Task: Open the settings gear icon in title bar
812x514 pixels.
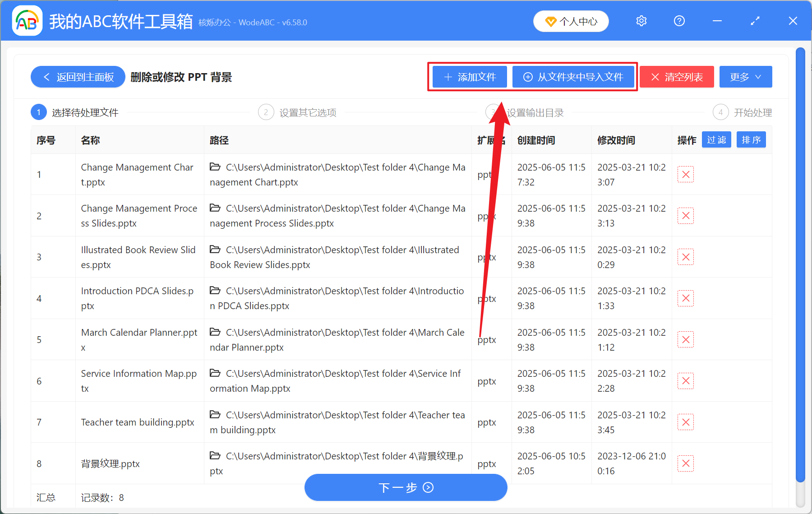Action: point(641,21)
